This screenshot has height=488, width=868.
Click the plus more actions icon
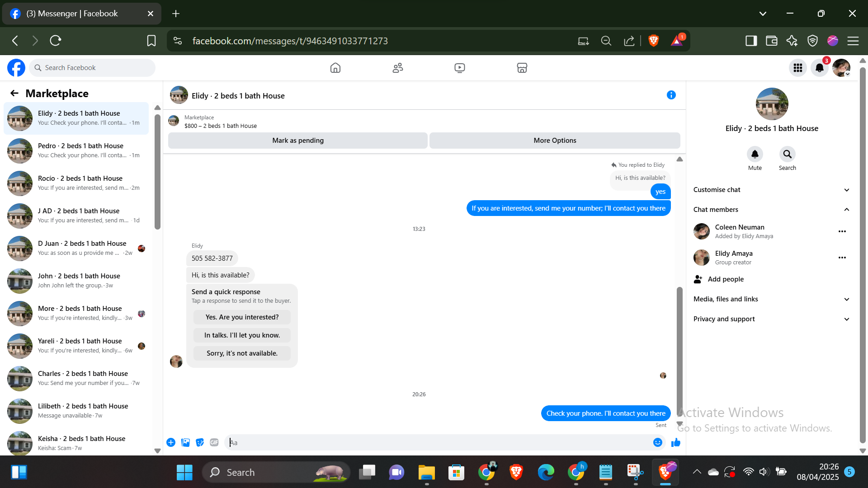pyautogui.click(x=171, y=442)
